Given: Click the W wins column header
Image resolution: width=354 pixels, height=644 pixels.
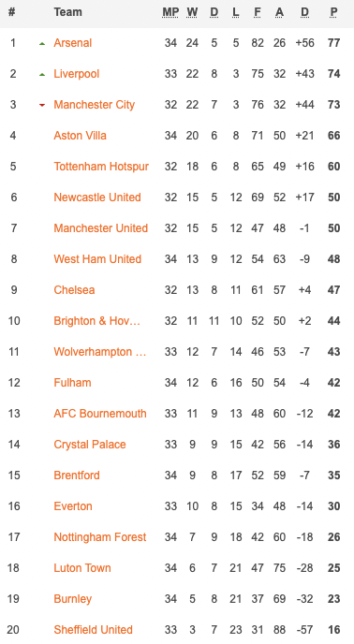Looking at the screenshot, I should [192, 12].
